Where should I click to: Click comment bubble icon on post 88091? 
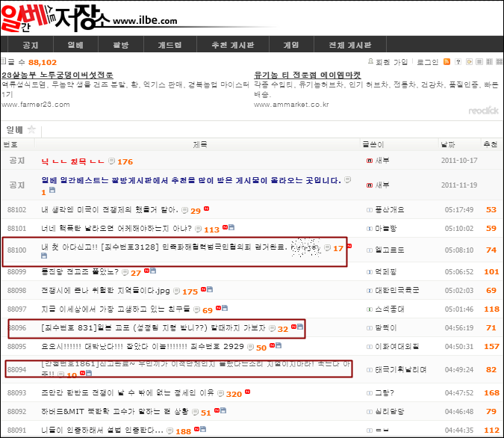point(170,431)
